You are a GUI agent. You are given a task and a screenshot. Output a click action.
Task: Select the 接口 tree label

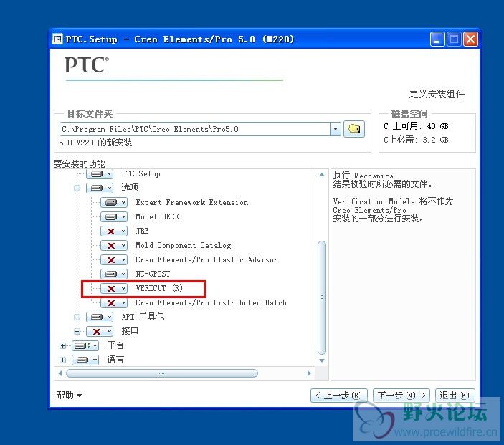(130, 331)
